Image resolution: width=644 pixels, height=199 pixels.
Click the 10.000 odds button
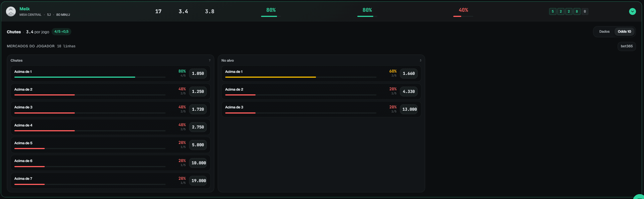pyautogui.click(x=198, y=163)
